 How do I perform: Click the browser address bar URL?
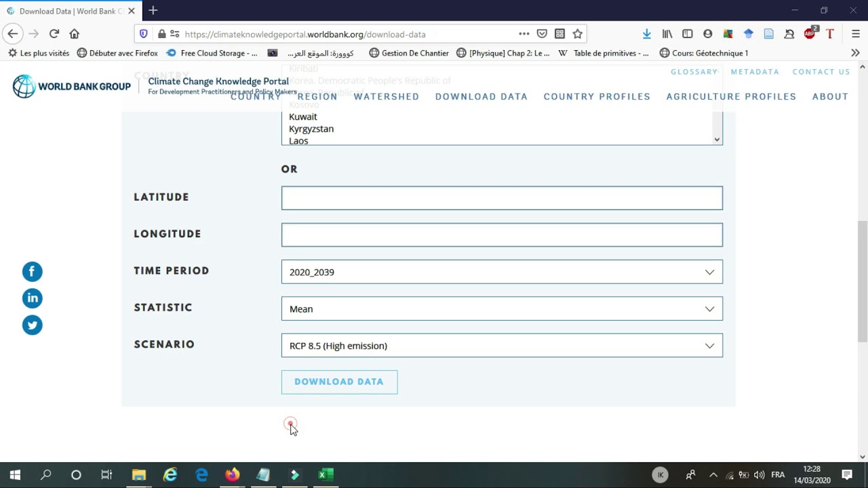[305, 34]
